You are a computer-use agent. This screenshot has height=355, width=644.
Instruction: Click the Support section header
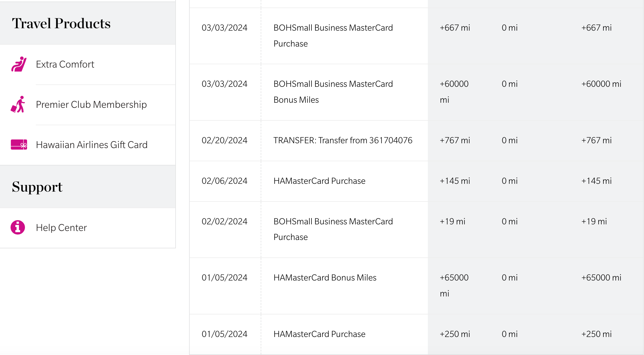37,187
